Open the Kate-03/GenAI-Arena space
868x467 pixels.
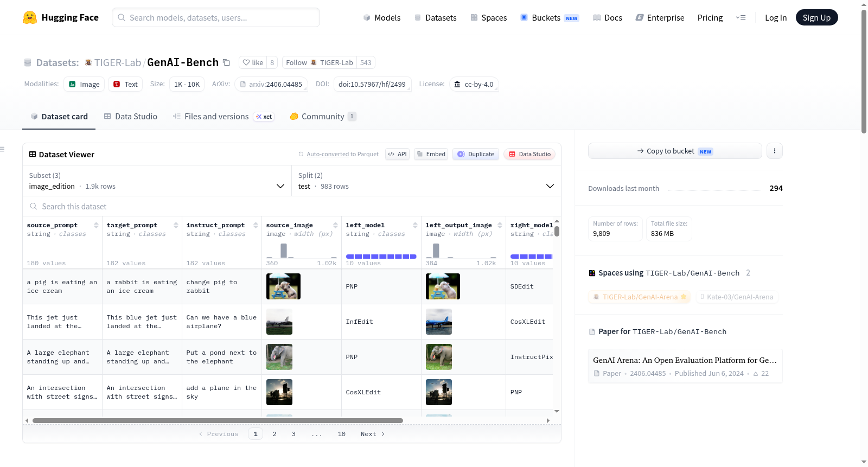pyautogui.click(x=737, y=297)
